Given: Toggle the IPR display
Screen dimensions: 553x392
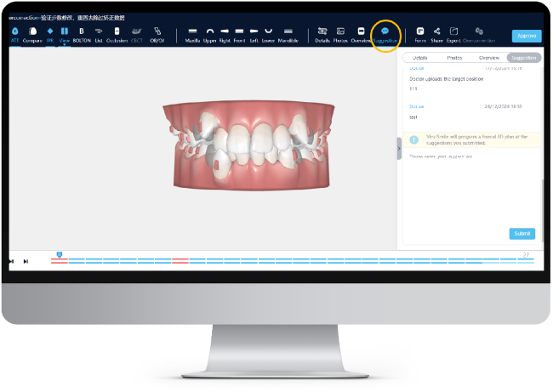Looking at the screenshot, I should [49, 33].
